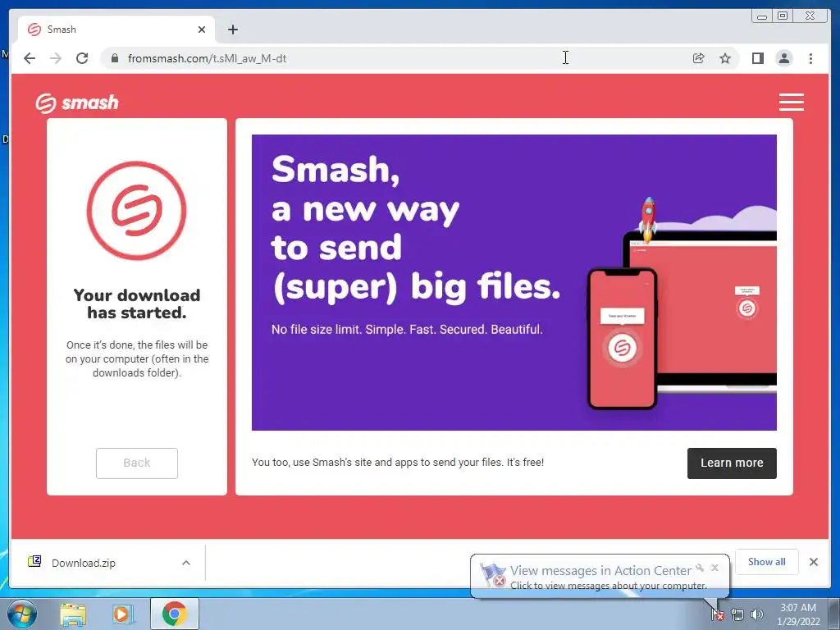Click the browser back arrow

pyautogui.click(x=30, y=58)
